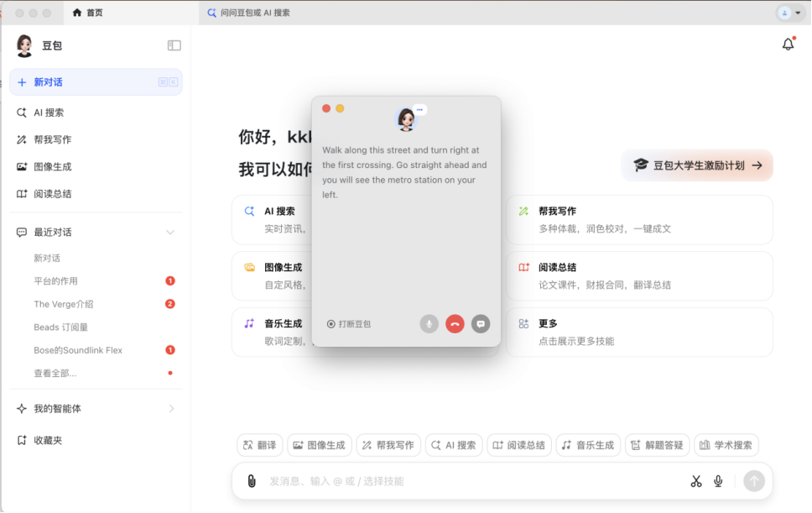Screen dimensions: 812x513
Task: Select the 图像生成 skill chip
Action: [x=320, y=445]
